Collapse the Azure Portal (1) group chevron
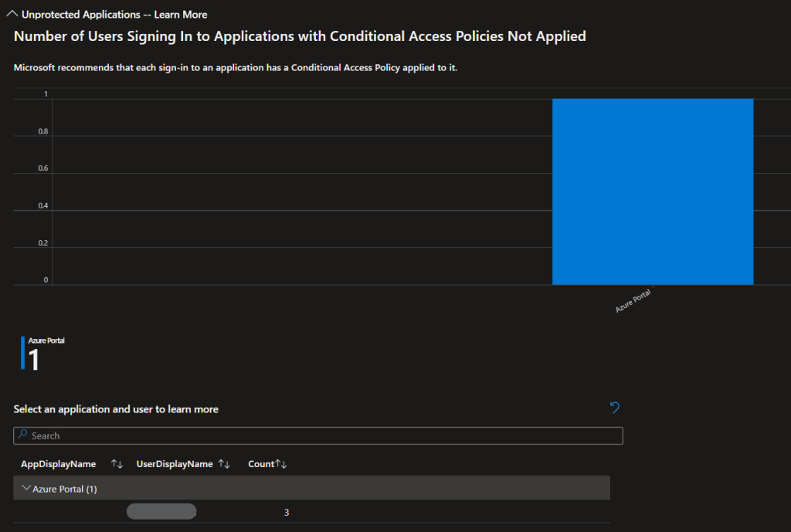 [26, 488]
